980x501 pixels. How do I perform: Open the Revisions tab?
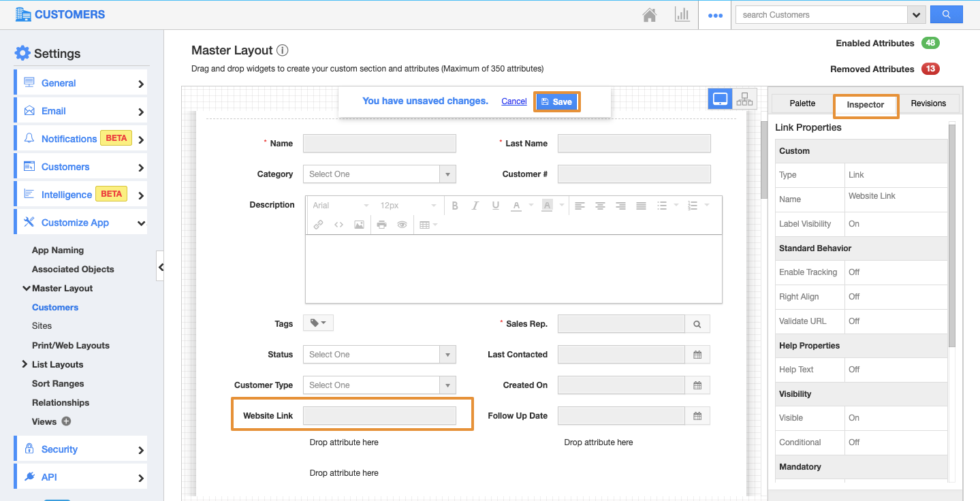pos(928,103)
